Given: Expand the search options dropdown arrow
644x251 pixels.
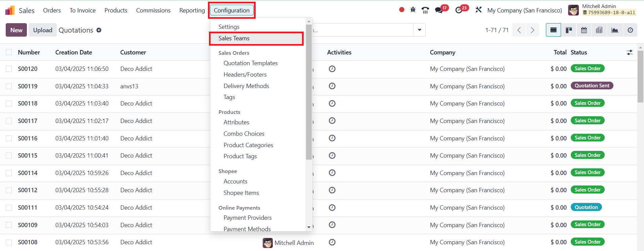Looking at the screenshot, I should coord(420,30).
